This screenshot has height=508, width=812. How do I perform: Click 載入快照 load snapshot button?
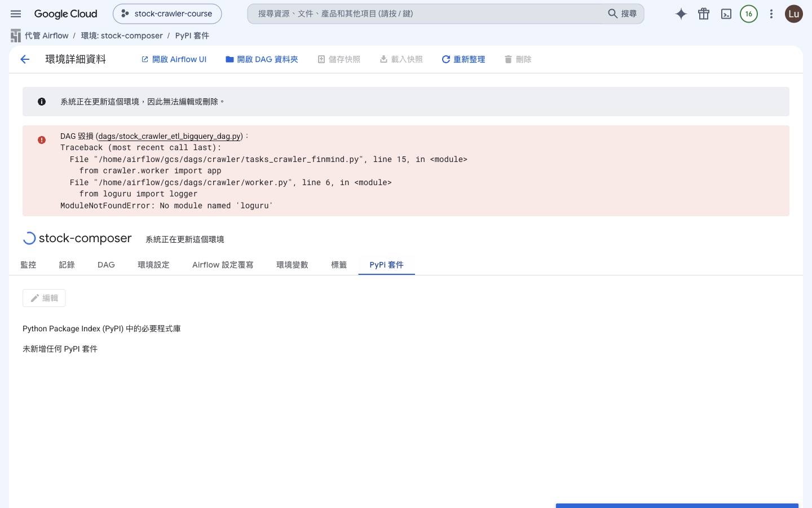click(x=401, y=59)
